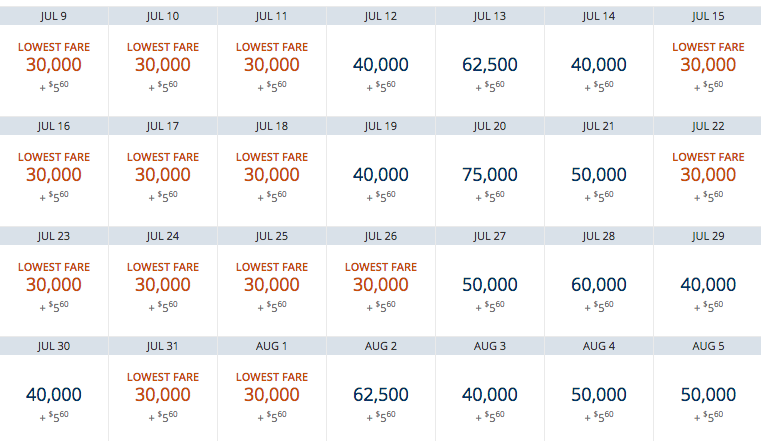Image resolution: width=761 pixels, height=441 pixels.
Task: Select the Aug 5 fare of 50,000
Action: [708, 395]
